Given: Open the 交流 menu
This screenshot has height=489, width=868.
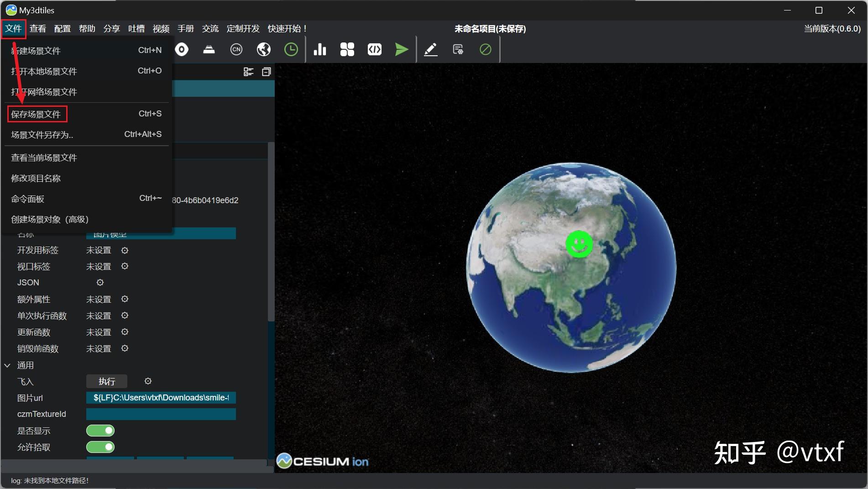Looking at the screenshot, I should (210, 29).
